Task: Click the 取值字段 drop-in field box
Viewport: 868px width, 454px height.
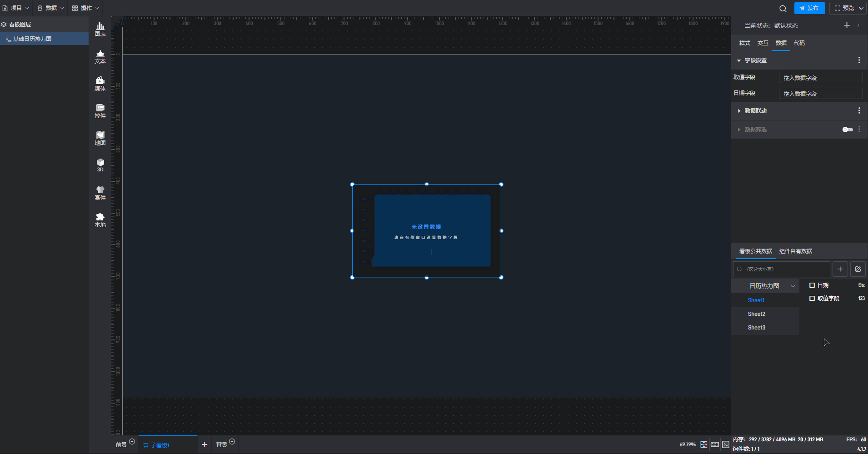Action: coord(820,78)
